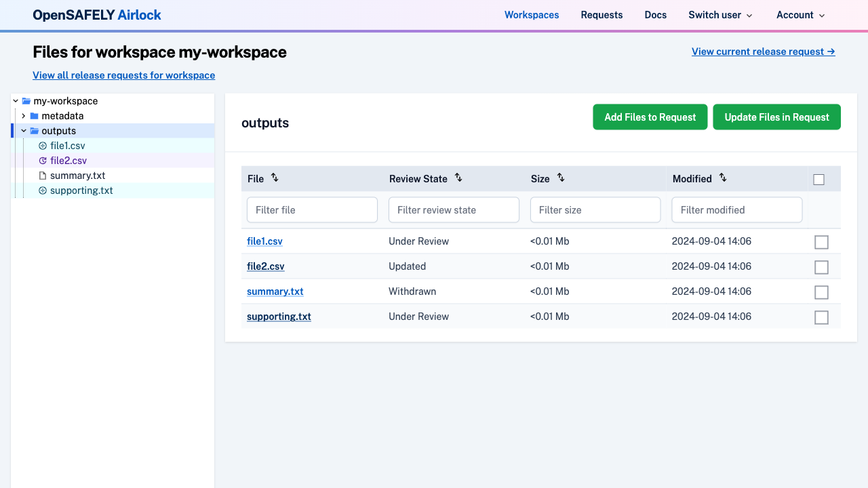Sort by Review State using arrows icon

point(458,178)
